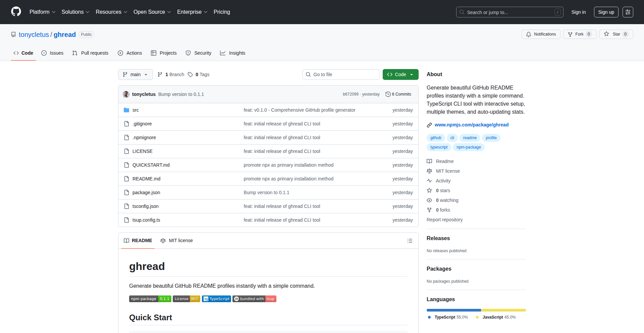Click the file icon beside package.json

126,192
